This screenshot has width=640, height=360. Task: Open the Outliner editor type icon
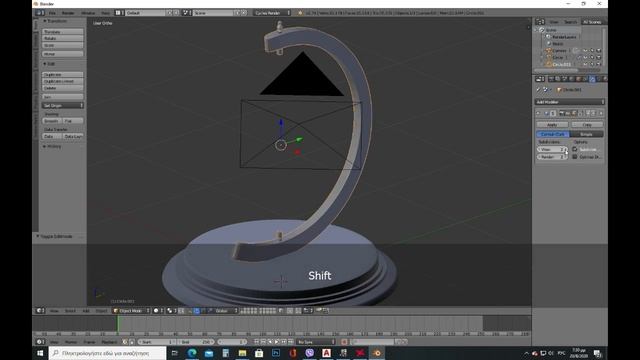(540, 22)
